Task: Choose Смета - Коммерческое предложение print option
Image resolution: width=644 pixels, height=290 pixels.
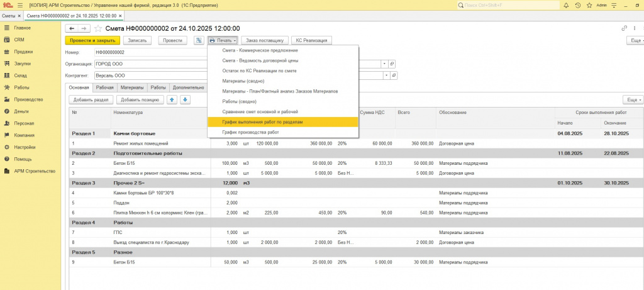Action: pos(260,50)
